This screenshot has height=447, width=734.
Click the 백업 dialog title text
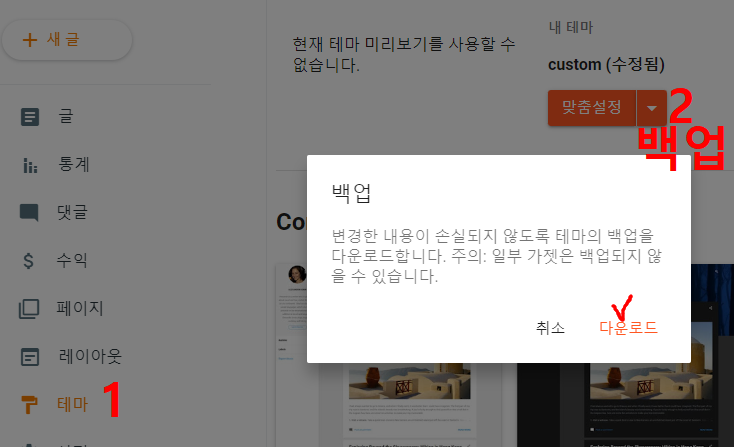click(351, 193)
